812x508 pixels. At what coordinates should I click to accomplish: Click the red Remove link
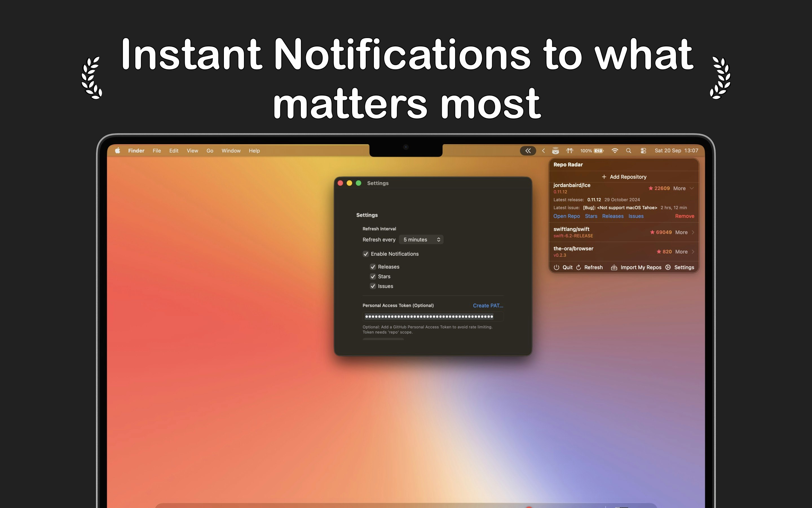point(685,216)
